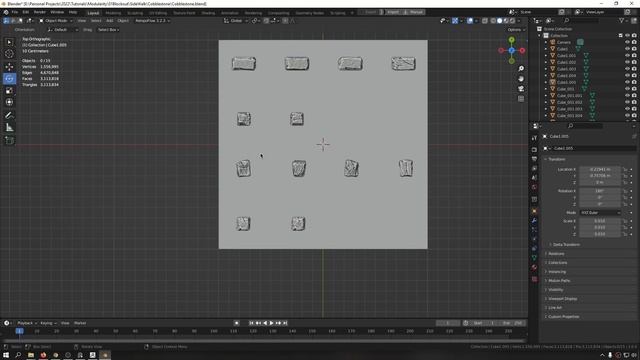Click the green Y axis gizmo dot
This screenshot has width=640, height=360.
(511, 40)
